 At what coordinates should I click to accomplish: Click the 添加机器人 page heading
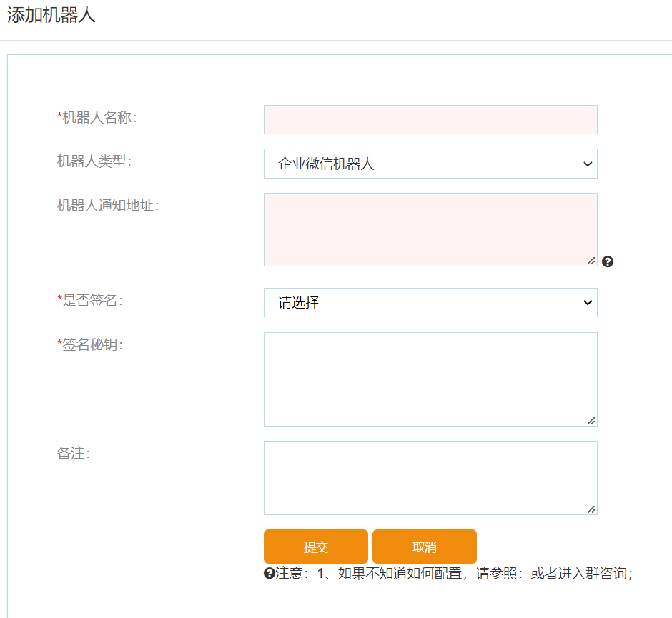pos(51,16)
